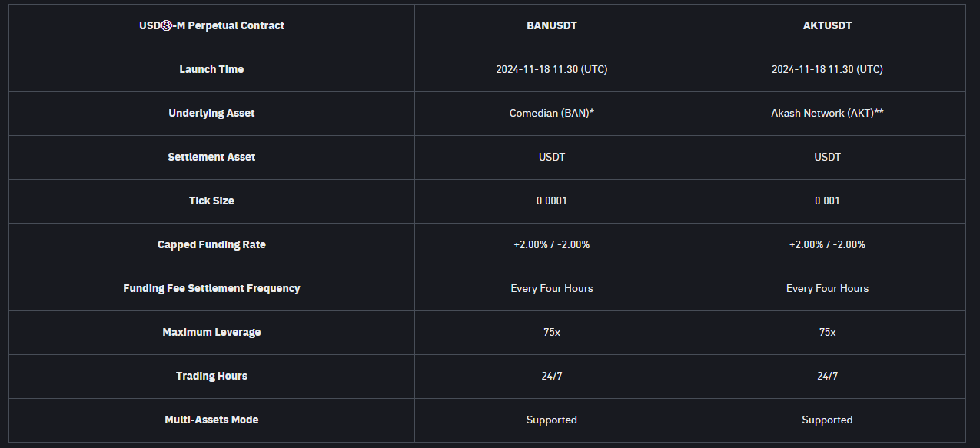
Task: Select the 0.0001 tick size value
Action: tap(551, 201)
